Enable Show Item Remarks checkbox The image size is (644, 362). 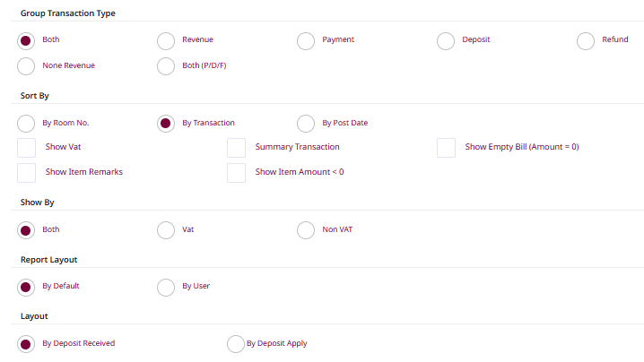coord(27,173)
